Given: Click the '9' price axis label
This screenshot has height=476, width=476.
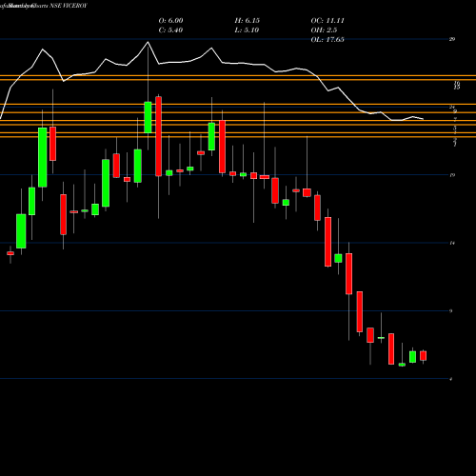Looking at the screenshot, I should pyautogui.click(x=451, y=310).
